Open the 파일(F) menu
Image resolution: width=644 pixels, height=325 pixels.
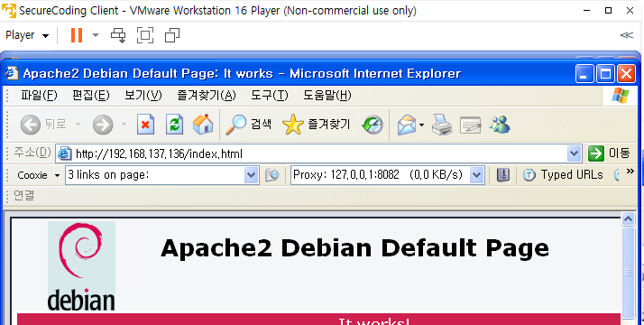pyautogui.click(x=39, y=96)
